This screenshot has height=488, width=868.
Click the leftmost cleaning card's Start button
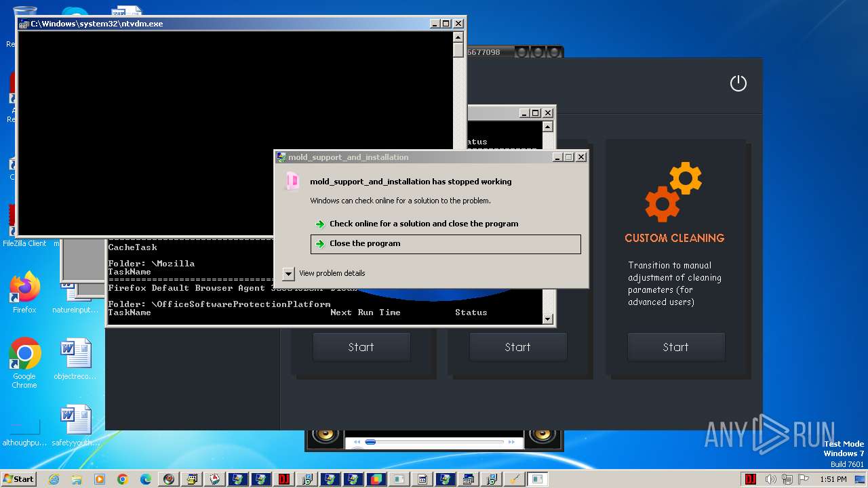click(361, 347)
